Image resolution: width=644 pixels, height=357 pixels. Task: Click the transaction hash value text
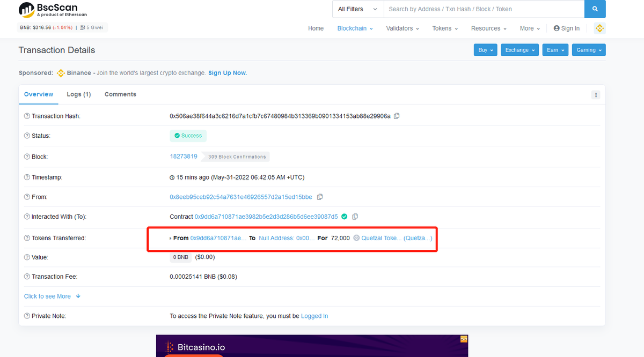280,116
